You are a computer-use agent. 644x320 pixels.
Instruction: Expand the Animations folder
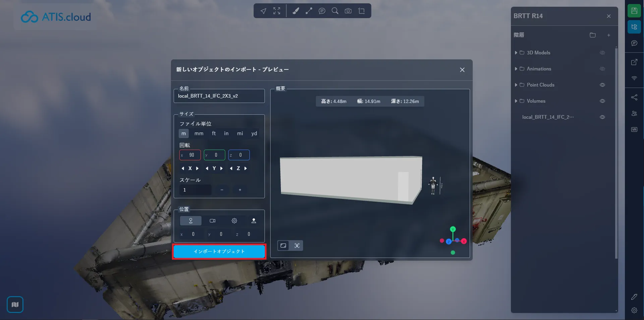point(516,69)
